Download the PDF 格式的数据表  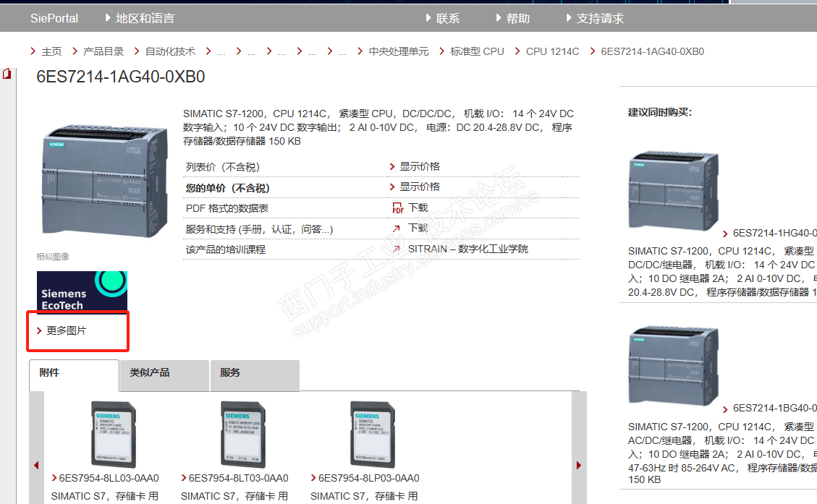coord(418,208)
